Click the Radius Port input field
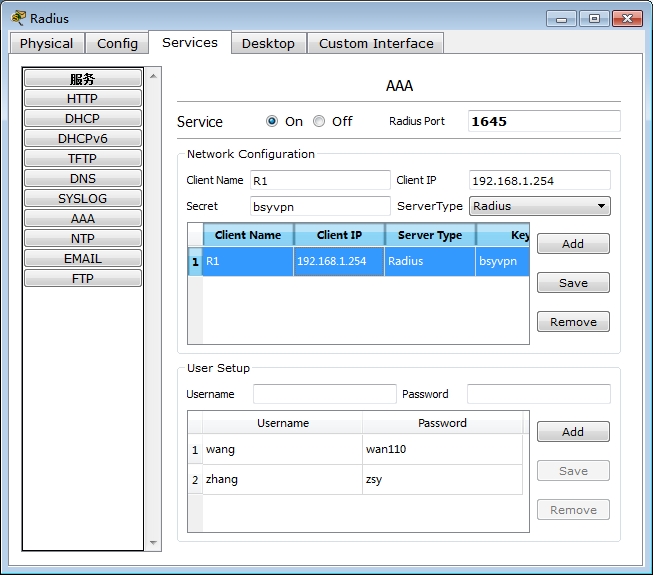653x575 pixels. [x=543, y=121]
